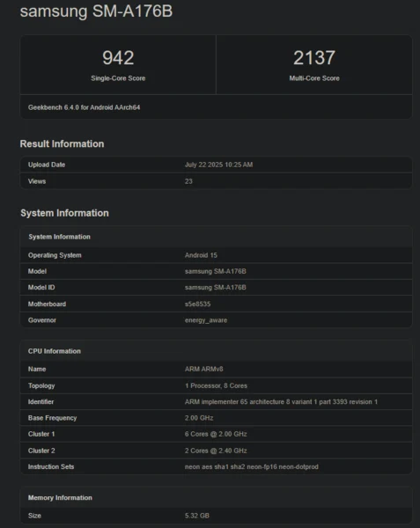Click the Motherboard label
The width and height of the screenshot is (420, 528).
(x=47, y=304)
